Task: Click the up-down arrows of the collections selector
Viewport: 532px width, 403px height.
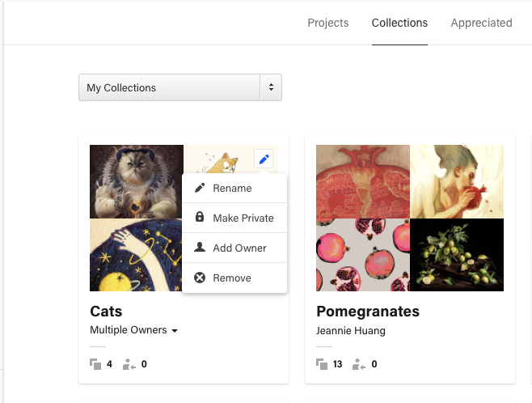Action: pos(271,87)
